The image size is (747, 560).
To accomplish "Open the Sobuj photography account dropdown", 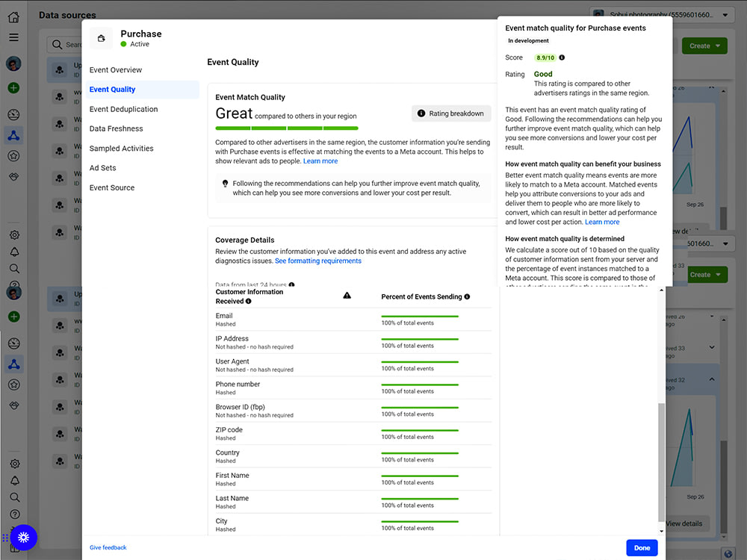I will 660,15.
